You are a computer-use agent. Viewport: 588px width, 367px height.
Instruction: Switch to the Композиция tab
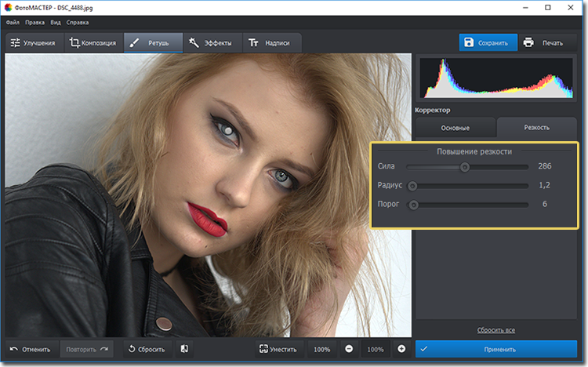[x=93, y=43]
